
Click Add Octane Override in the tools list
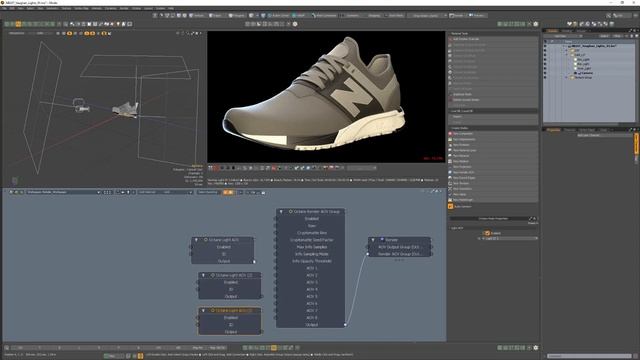point(493,39)
